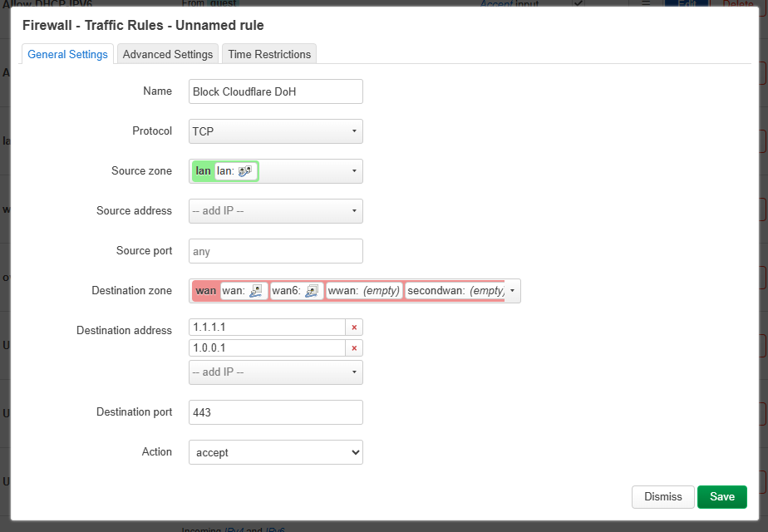Image resolution: width=768 pixels, height=532 pixels.
Task: Expand the Source address add IP dropdown
Action: [275, 211]
